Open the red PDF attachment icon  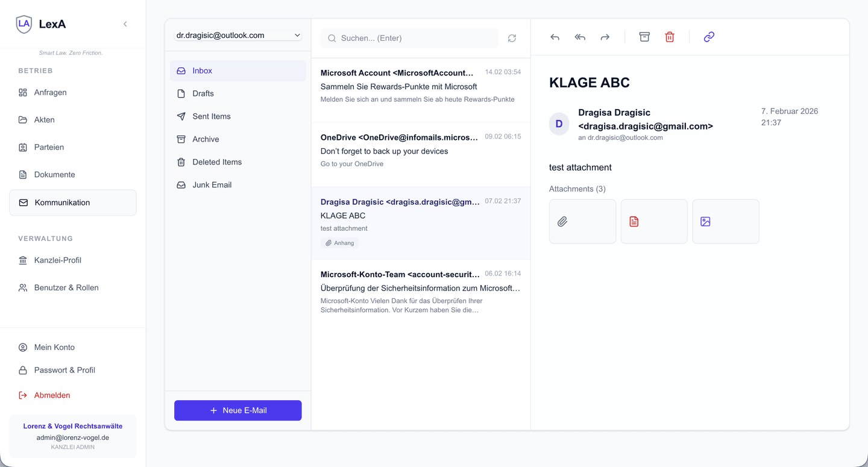point(654,221)
